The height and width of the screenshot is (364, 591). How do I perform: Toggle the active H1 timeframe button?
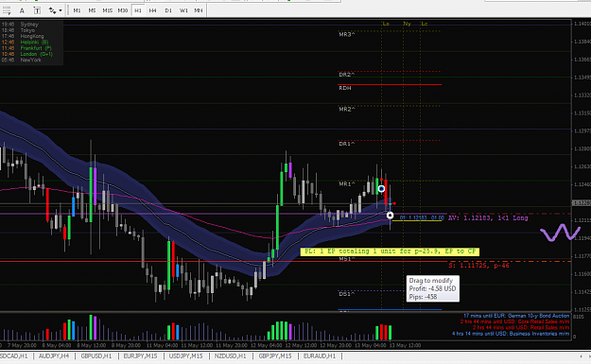pyautogui.click(x=138, y=10)
